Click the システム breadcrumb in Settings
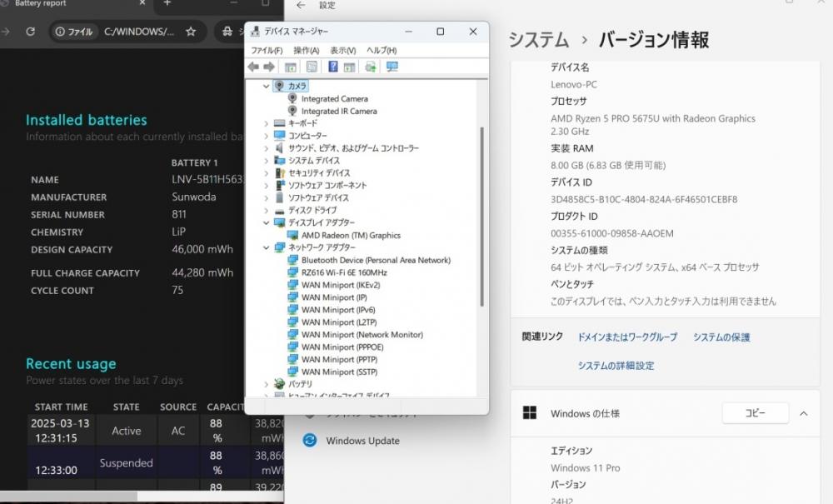The height and width of the screenshot is (504, 833). coord(539,40)
